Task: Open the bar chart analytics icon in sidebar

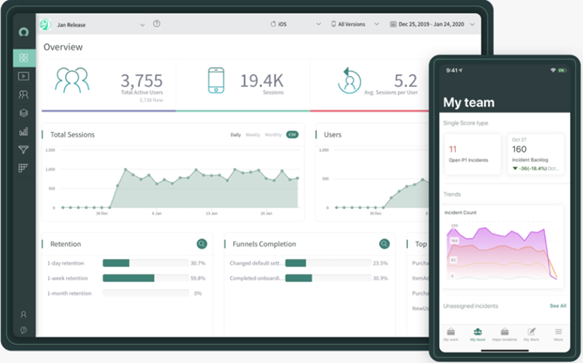Action: [x=23, y=131]
